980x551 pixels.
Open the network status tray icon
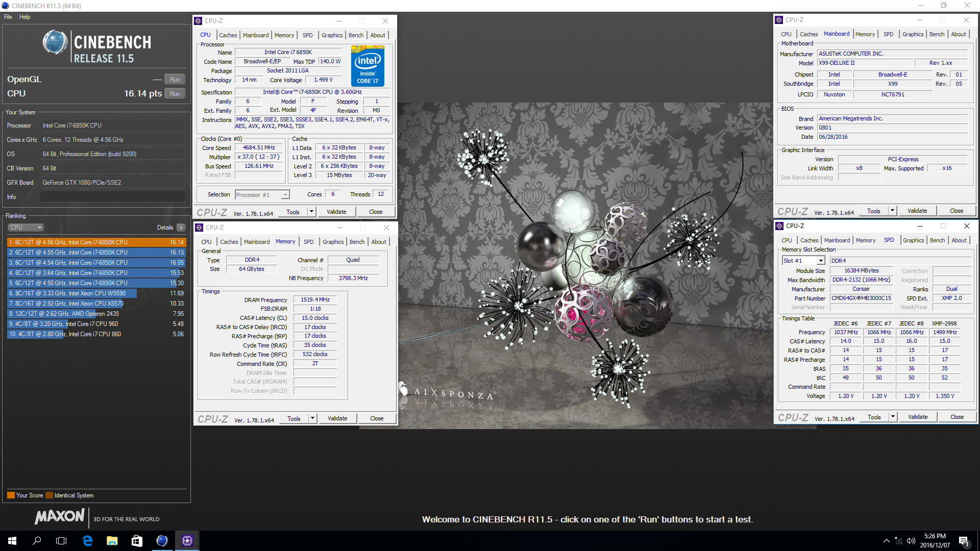[899, 541]
